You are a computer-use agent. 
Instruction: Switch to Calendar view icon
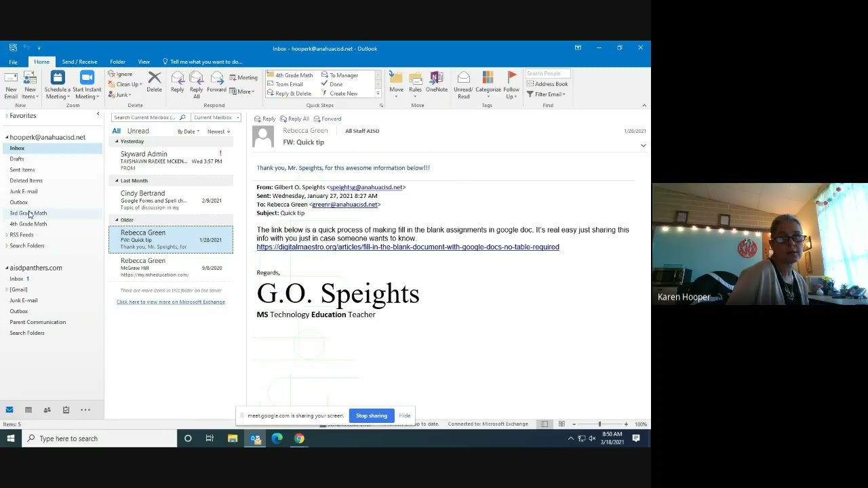[x=28, y=409]
